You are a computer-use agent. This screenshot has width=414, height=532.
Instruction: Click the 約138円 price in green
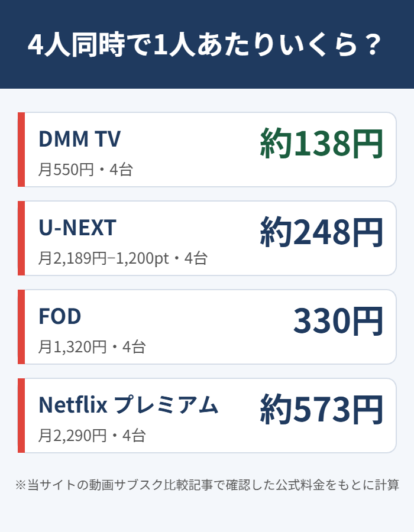click(321, 144)
